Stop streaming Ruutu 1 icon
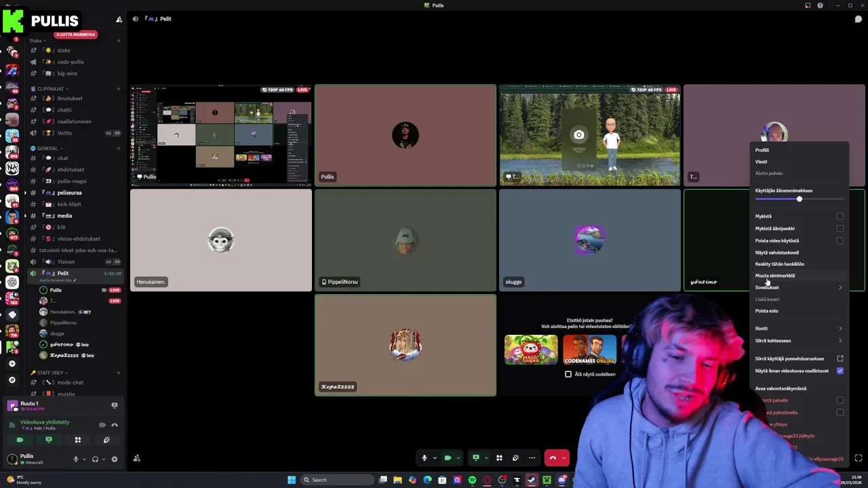The image size is (868, 488). (115, 405)
